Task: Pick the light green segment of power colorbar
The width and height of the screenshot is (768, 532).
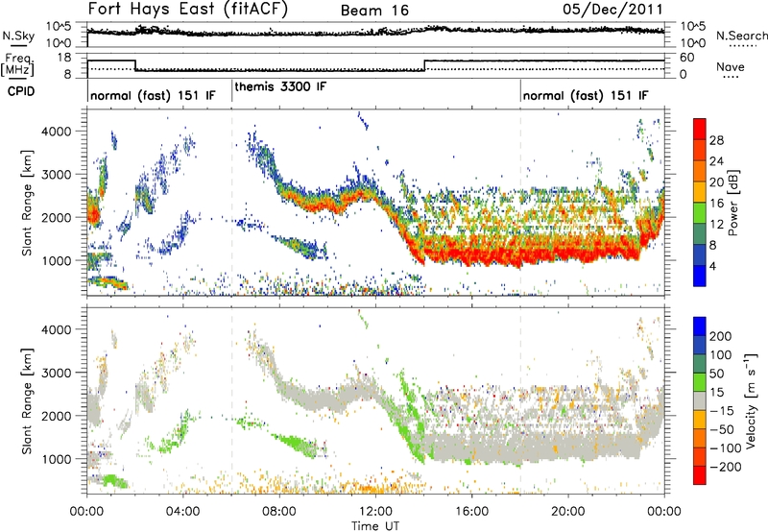Action: tap(700, 213)
